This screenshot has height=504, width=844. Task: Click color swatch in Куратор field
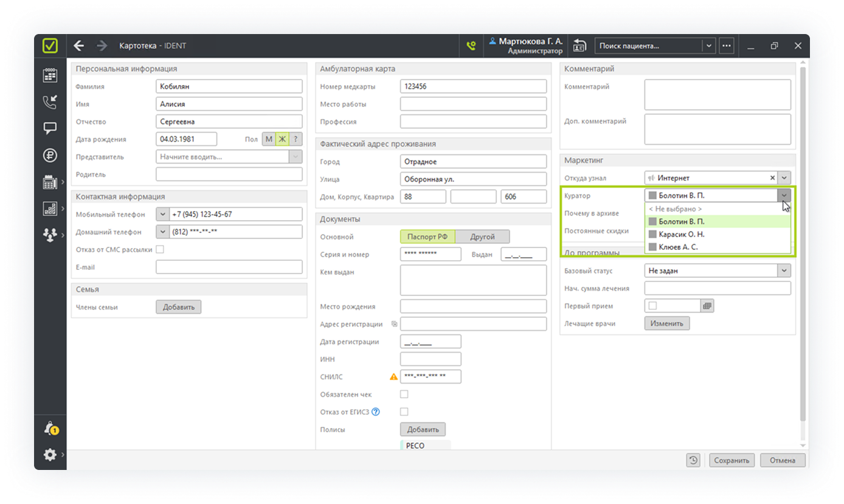point(653,196)
